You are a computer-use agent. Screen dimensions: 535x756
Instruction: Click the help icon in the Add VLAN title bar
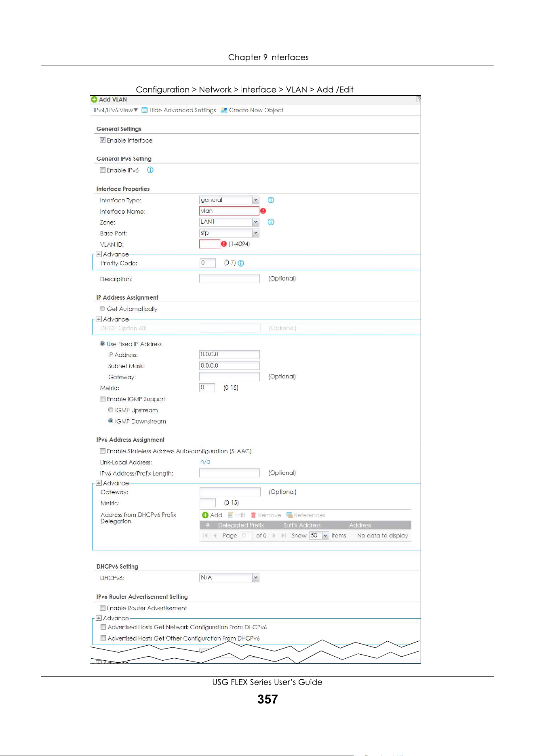point(419,99)
